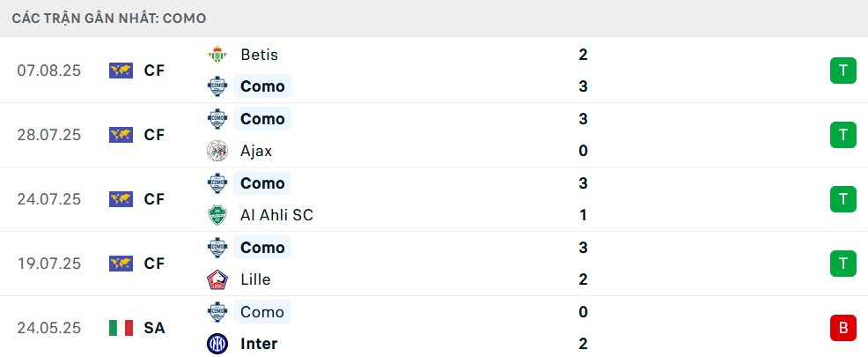
Task: Open the Ajax team link
Action: coord(256,151)
